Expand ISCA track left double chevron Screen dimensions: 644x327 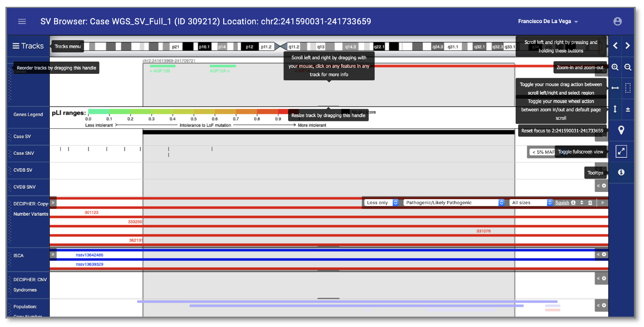point(53,255)
